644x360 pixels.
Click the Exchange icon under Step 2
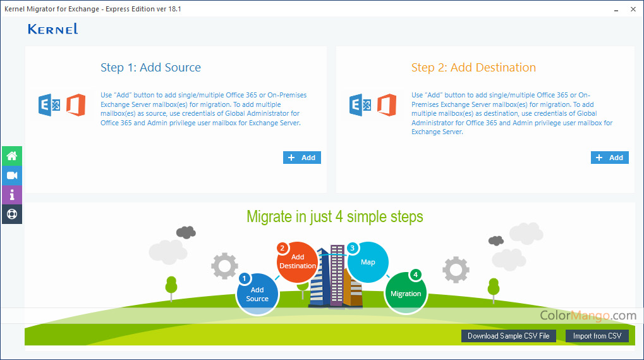click(360, 104)
